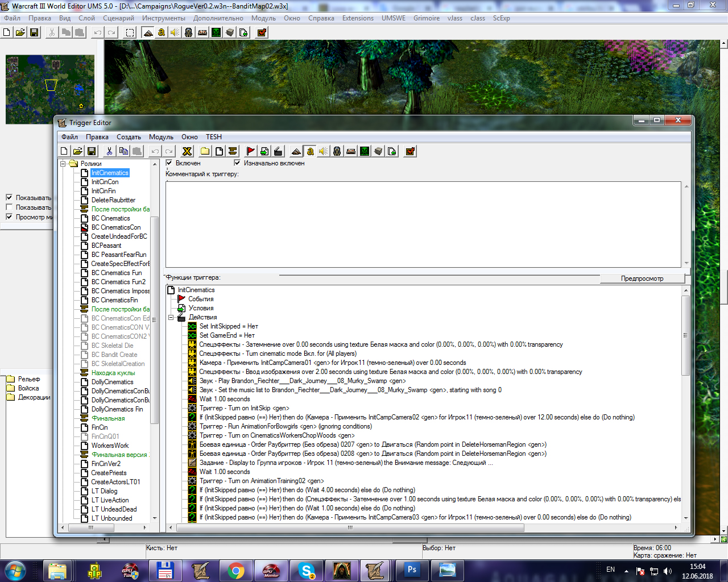Create a new trigger with the blank-page icon
Viewport: 728px width, 582px height.
[x=219, y=151]
